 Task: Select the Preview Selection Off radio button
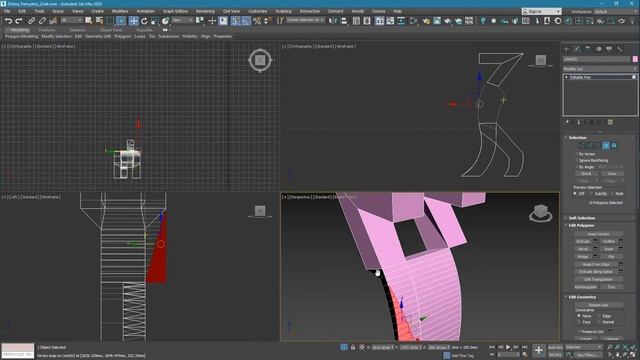click(575, 193)
